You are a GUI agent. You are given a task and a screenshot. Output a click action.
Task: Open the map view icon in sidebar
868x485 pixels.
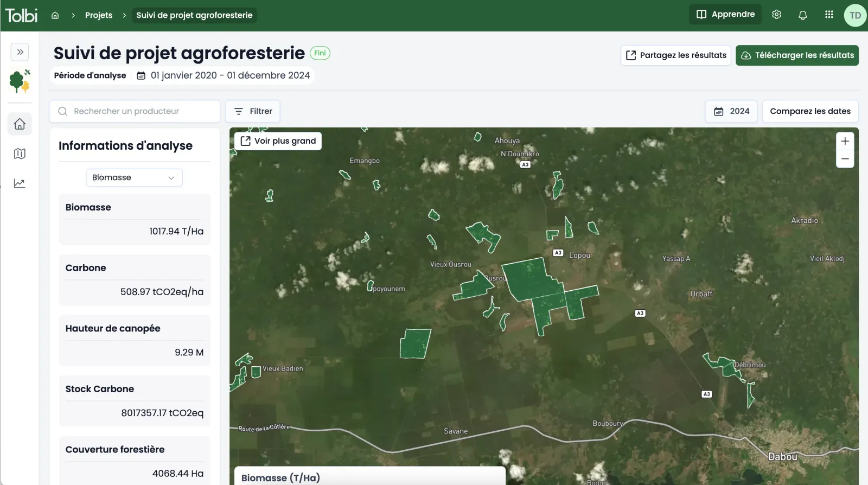tap(20, 154)
